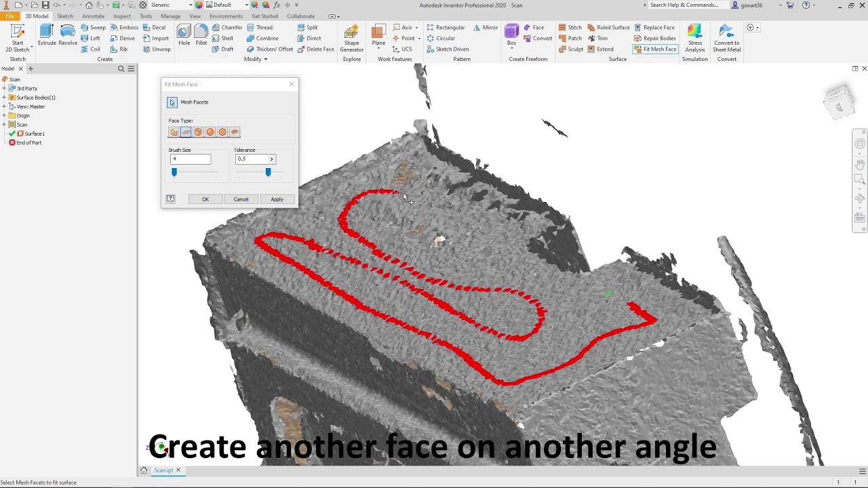The height and width of the screenshot is (488, 868).
Task: Open Stress Analysis simulation
Action: pyautogui.click(x=695, y=39)
